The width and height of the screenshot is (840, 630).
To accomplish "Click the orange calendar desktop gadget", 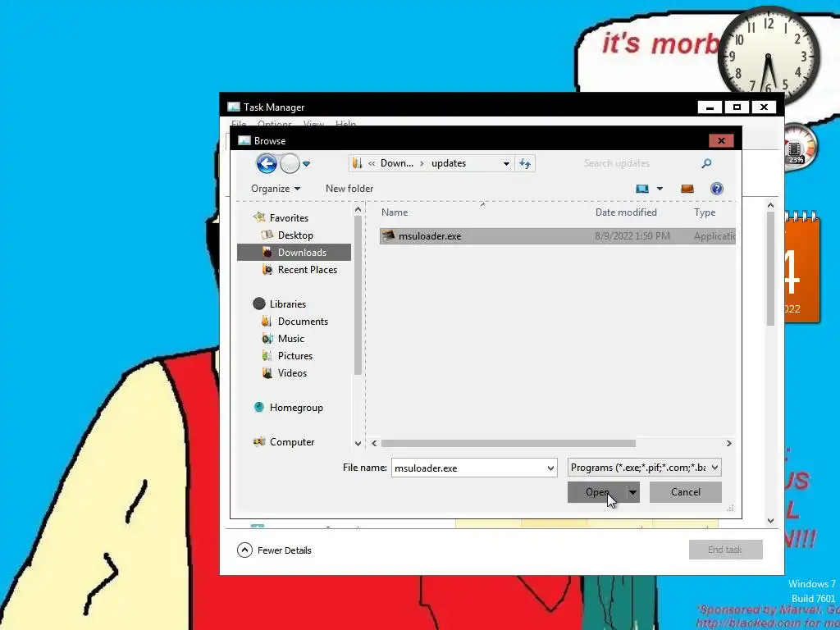I will point(801,268).
